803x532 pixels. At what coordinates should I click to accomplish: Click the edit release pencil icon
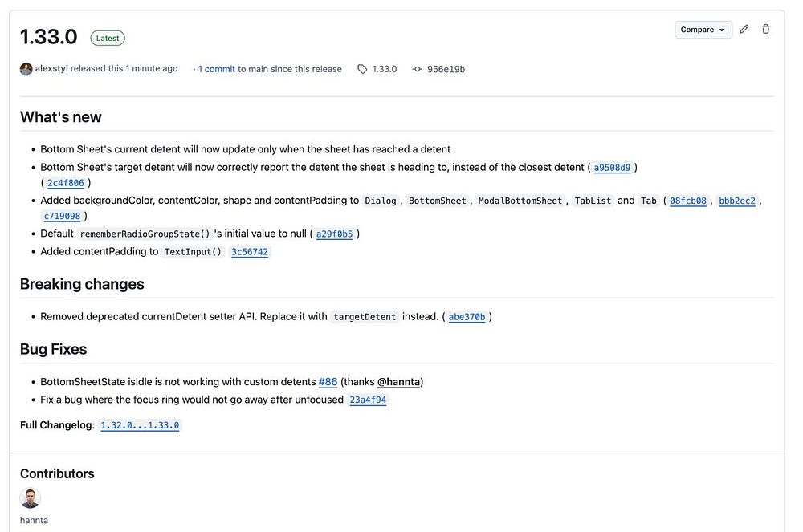tap(744, 30)
